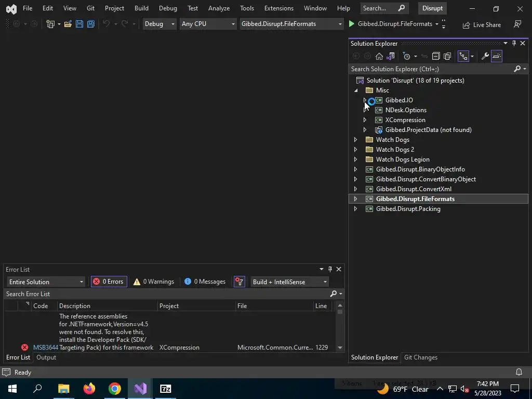
Task: Pin the Solution Explorer panel
Action: coord(514,43)
